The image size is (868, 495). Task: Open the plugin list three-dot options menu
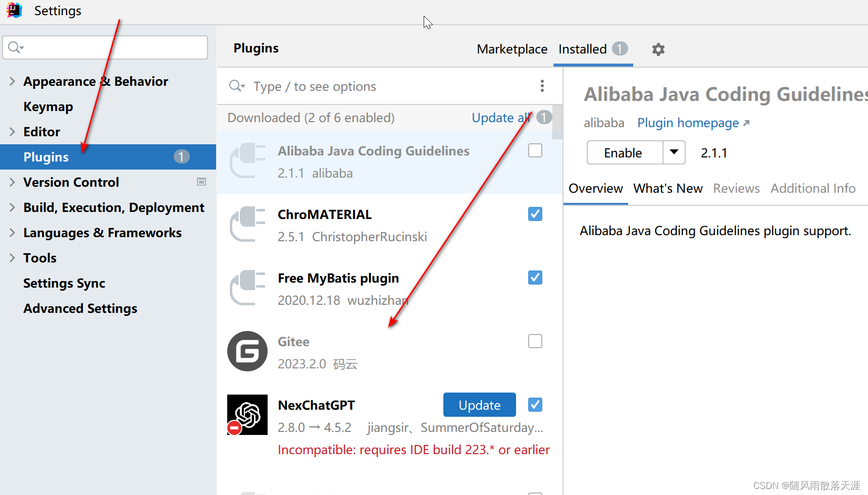542,86
